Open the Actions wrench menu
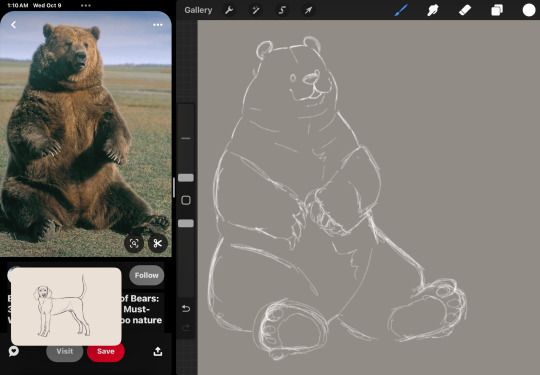Image resolution: width=540 pixels, height=375 pixels. (x=229, y=10)
